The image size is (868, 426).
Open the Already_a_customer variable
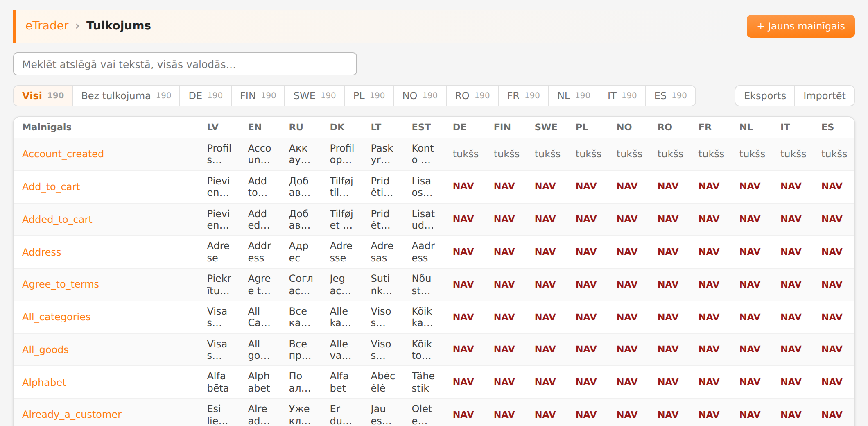pyautogui.click(x=72, y=415)
